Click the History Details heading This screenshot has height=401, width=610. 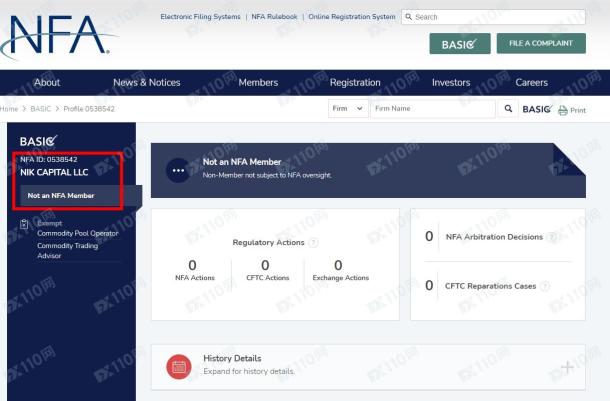(x=232, y=358)
